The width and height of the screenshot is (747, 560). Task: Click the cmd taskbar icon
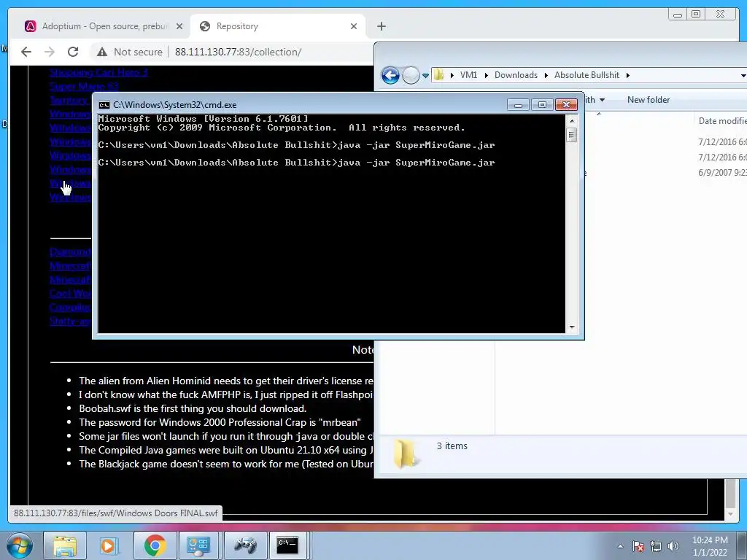pos(288,545)
